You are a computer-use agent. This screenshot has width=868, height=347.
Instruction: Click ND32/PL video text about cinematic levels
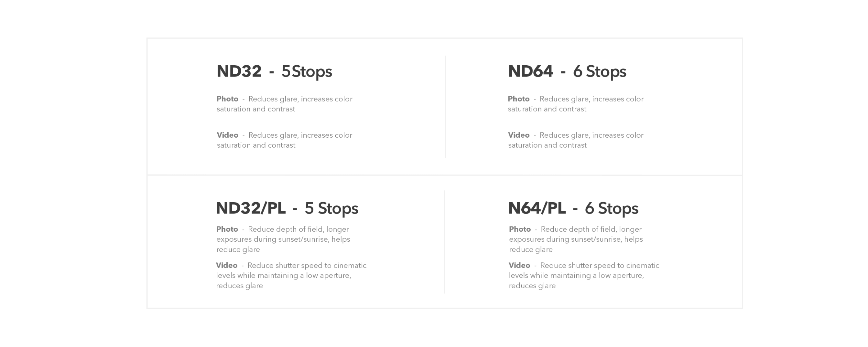point(291,275)
